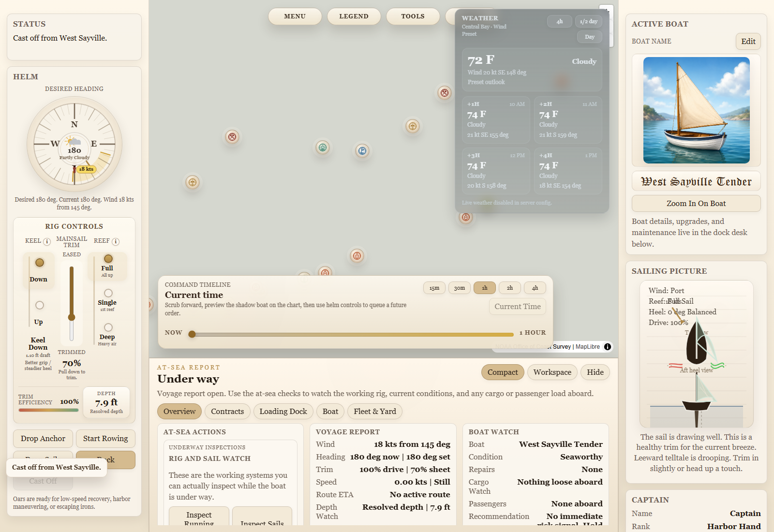Image resolution: width=774 pixels, height=532 pixels.
Task: Click the 'Seaworthy' condition value
Action: (x=581, y=457)
